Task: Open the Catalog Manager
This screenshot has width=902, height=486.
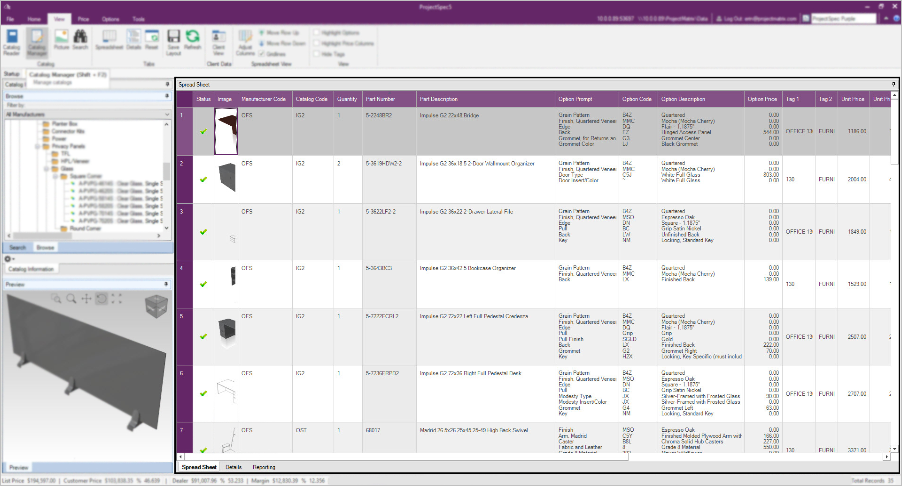Action: (36, 43)
